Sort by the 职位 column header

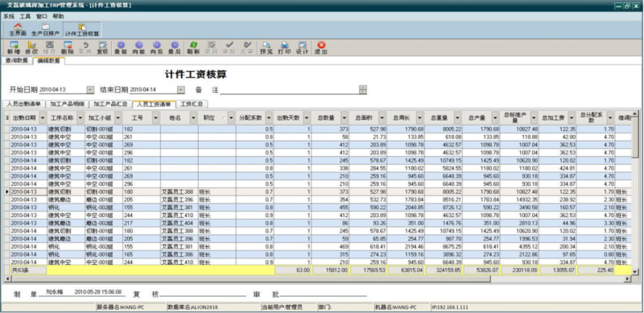[209, 118]
